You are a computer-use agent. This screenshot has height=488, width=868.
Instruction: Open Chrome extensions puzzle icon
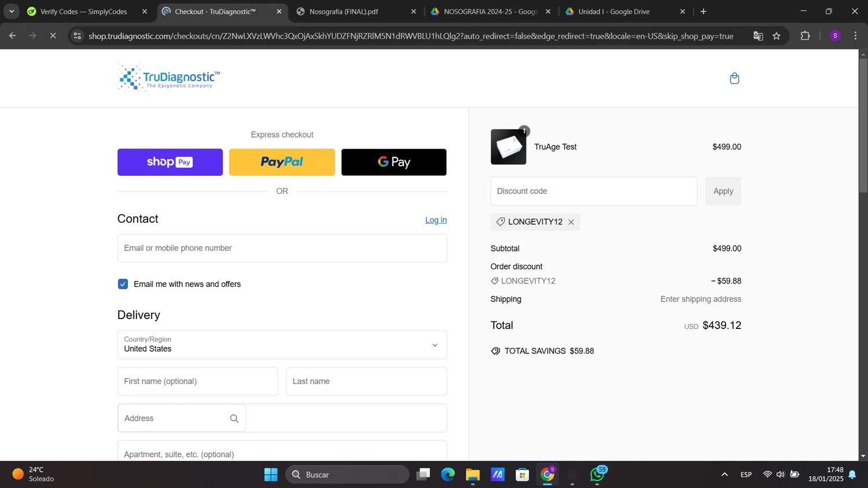tap(805, 36)
